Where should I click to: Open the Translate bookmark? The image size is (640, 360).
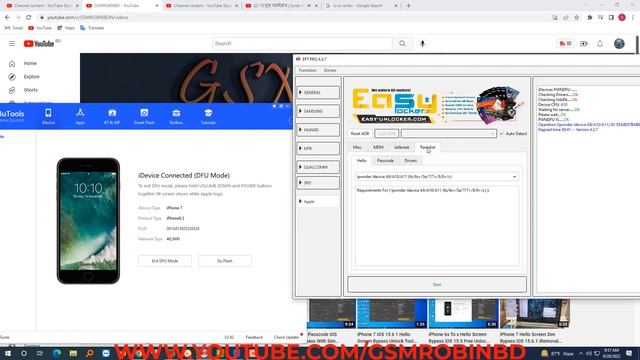click(x=92, y=28)
